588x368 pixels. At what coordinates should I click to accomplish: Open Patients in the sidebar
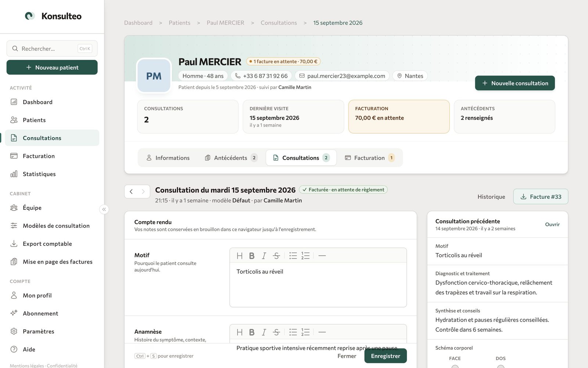[52, 120]
